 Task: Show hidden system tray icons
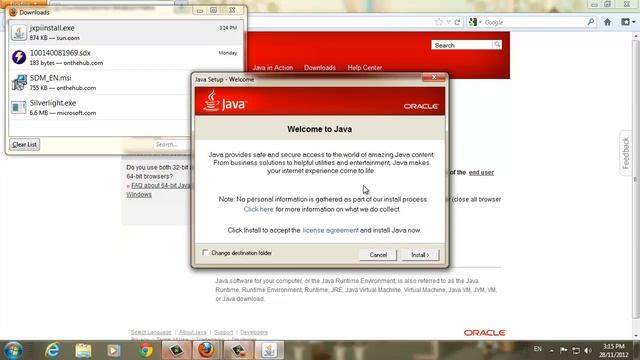[551, 351]
